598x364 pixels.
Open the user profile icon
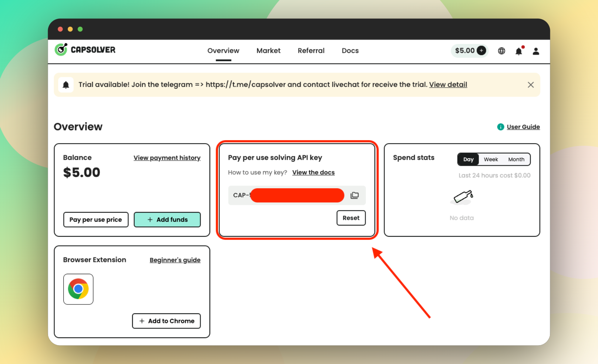[x=536, y=51]
